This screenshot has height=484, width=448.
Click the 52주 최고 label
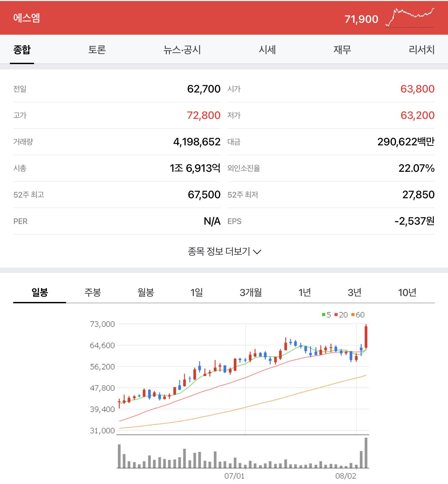(x=29, y=195)
